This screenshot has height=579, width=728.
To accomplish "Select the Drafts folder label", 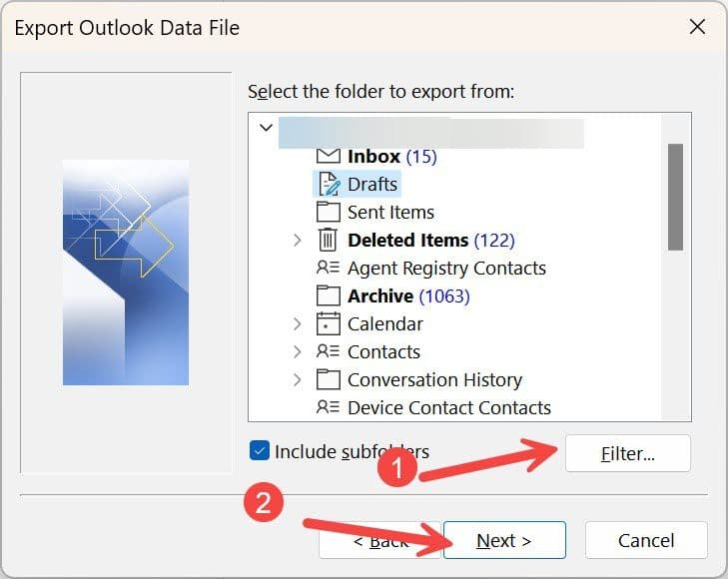I will (372, 185).
